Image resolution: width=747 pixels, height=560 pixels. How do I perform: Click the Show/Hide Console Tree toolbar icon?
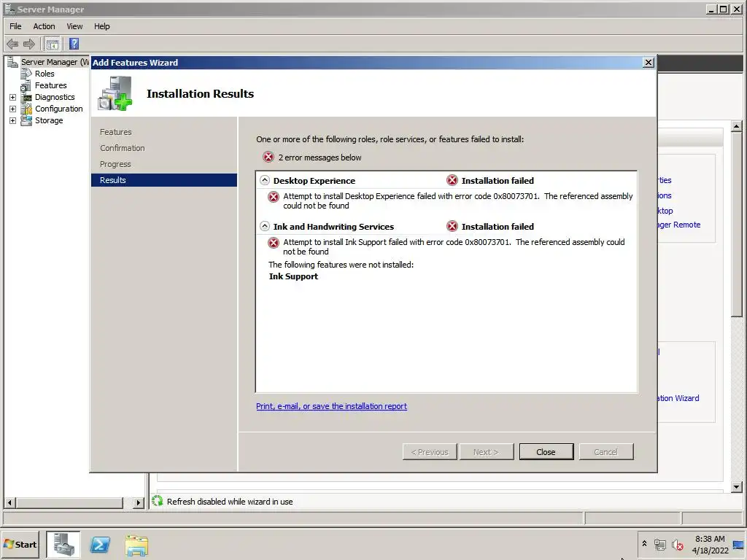(x=53, y=44)
